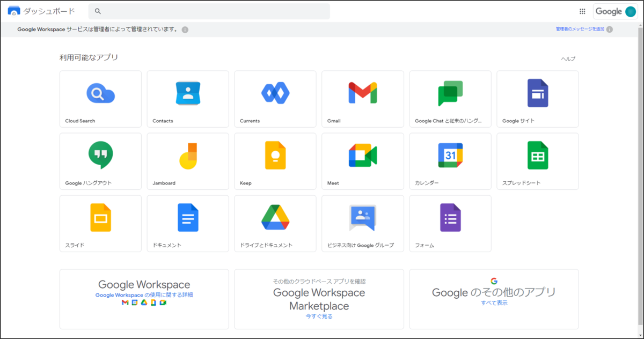The width and height of the screenshot is (644, 339).
Task: Click the ダッシュボード cloud logo icon
Action: pyautogui.click(x=14, y=11)
